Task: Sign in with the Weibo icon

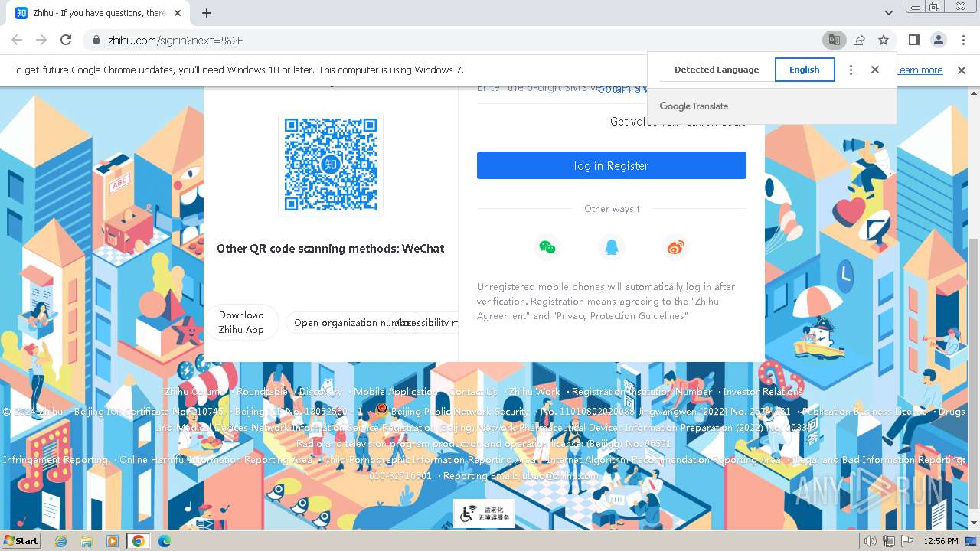Action: click(675, 247)
